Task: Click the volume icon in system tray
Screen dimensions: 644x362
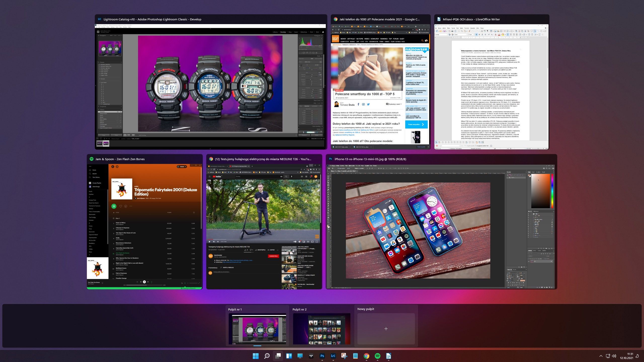Action: [x=614, y=356]
